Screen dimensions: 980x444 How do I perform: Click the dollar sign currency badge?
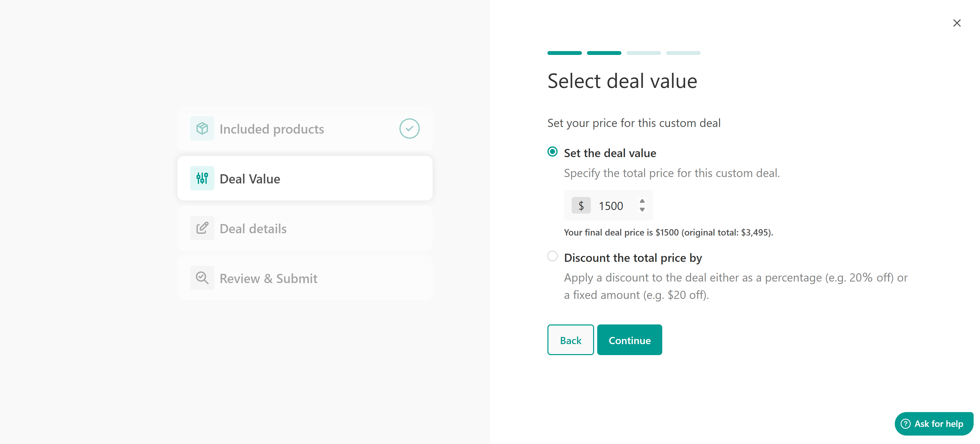581,206
